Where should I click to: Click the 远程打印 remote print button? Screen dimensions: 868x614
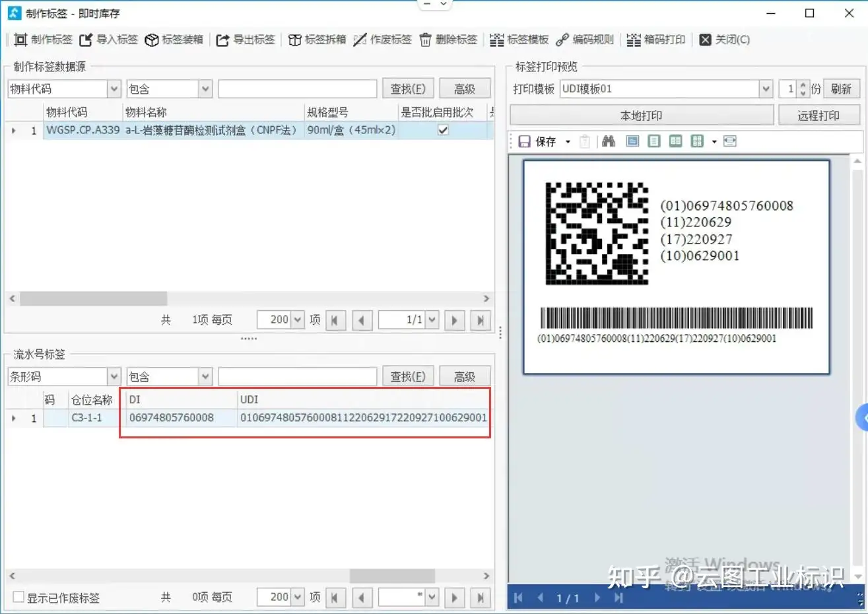click(818, 116)
